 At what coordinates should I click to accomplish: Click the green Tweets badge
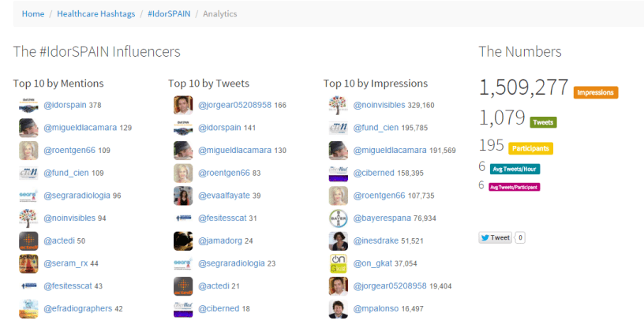(542, 122)
